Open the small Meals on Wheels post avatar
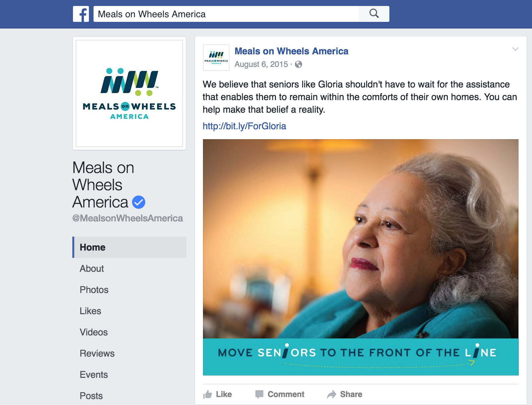 (x=216, y=58)
